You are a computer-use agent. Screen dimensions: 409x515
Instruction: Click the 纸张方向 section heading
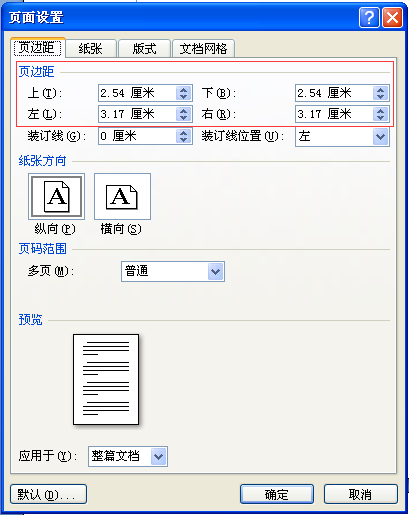click(42, 161)
